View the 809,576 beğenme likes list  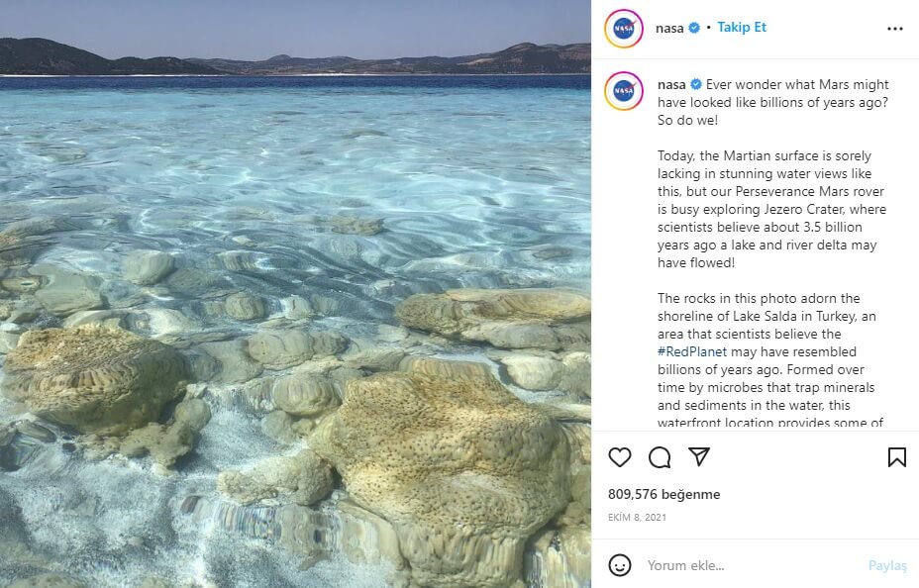[x=664, y=494]
